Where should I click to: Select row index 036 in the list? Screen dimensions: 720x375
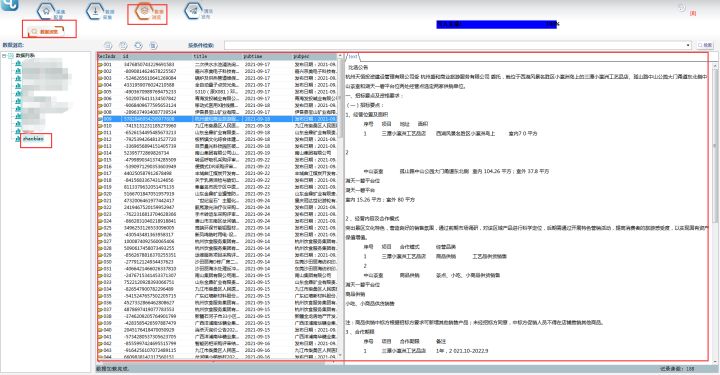pos(108,302)
